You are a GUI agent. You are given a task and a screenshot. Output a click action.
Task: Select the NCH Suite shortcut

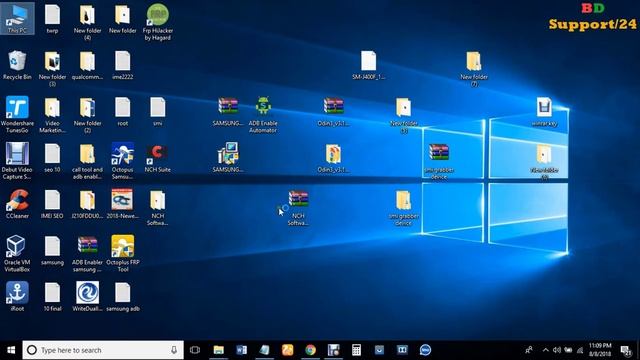[158, 158]
